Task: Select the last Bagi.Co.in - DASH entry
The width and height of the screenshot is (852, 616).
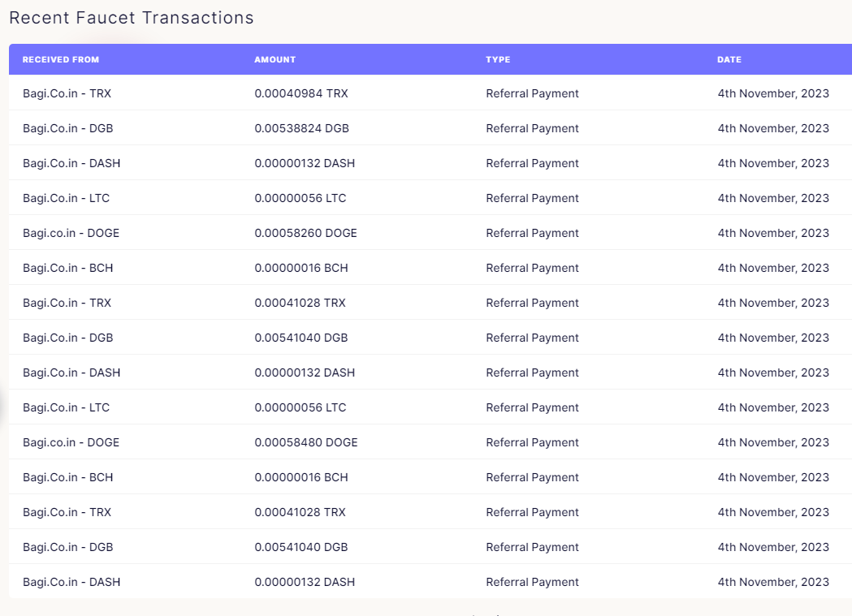Action: tap(71, 582)
